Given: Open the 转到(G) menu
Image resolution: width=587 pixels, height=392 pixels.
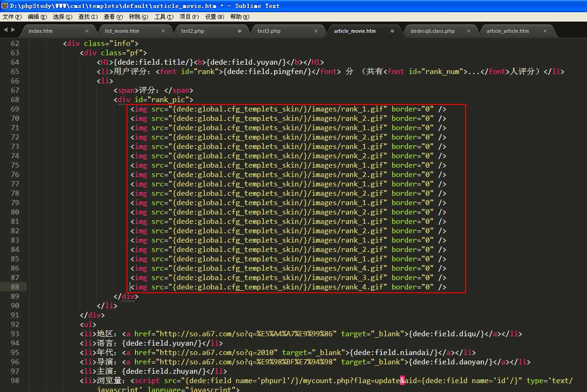Looking at the screenshot, I should point(138,16).
